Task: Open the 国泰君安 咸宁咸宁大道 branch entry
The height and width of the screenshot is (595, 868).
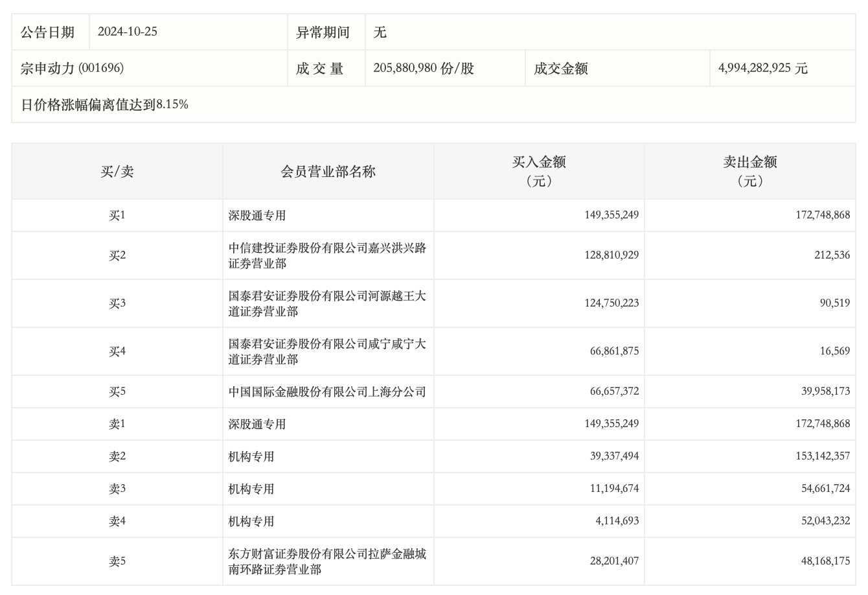Action: pos(327,351)
